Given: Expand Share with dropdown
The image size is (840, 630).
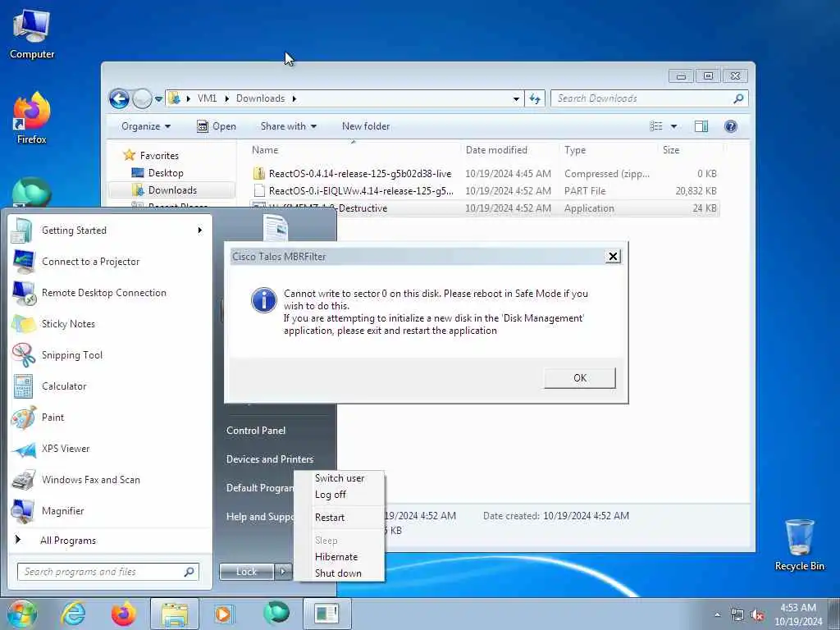Looking at the screenshot, I should point(288,126).
